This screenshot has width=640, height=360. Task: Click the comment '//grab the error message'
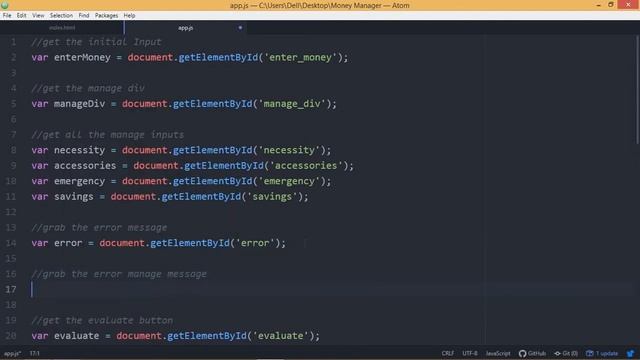[x=99, y=228]
